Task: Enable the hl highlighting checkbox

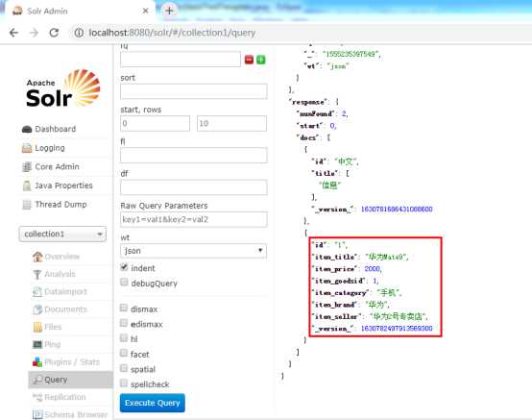Action: pyautogui.click(x=124, y=338)
